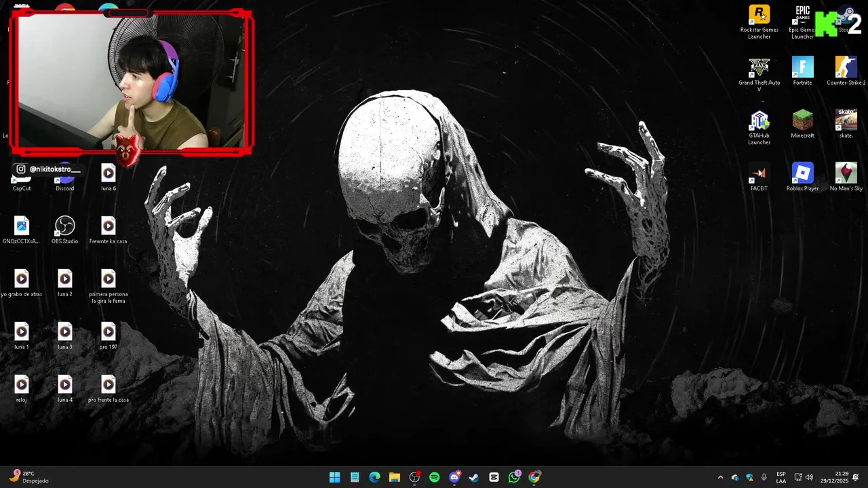Switch to Google Chrome in taskbar
This screenshot has height=488, width=868.
[x=534, y=477]
